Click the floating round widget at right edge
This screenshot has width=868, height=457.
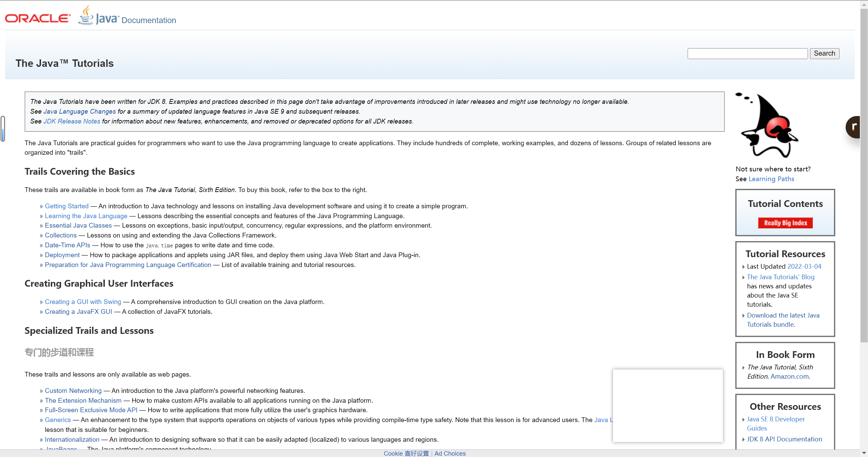854,127
